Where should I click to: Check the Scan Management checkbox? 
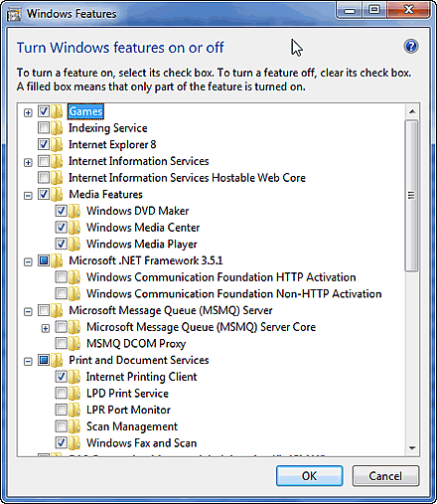pyautogui.click(x=61, y=425)
